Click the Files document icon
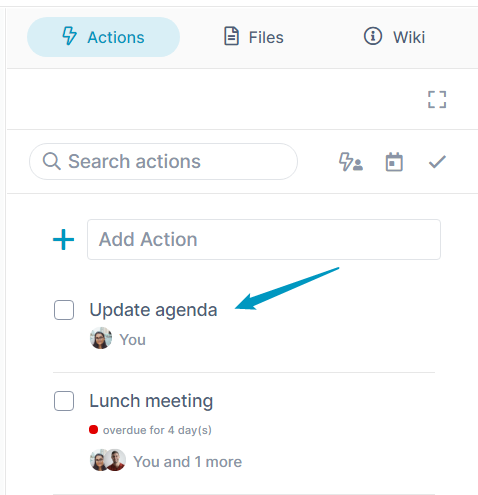 click(231, 36)
